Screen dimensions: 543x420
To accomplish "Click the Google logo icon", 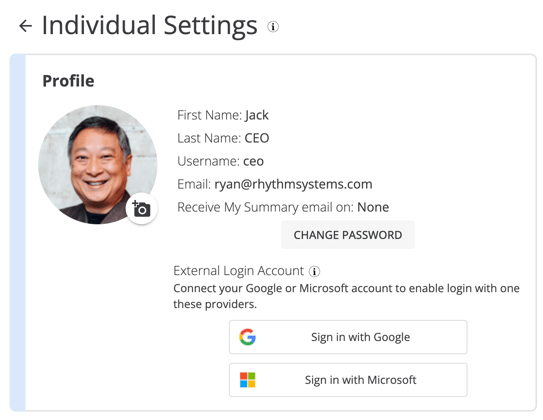I will [248, 337].
